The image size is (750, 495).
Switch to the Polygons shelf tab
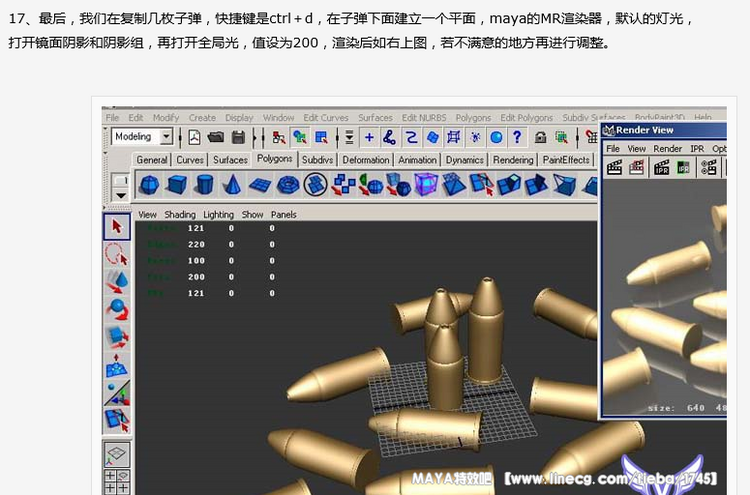tap(275, 159)
